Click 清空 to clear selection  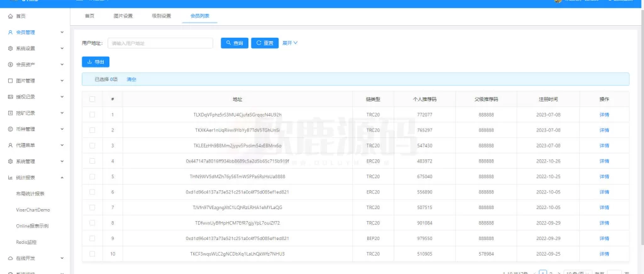point(131,79)
